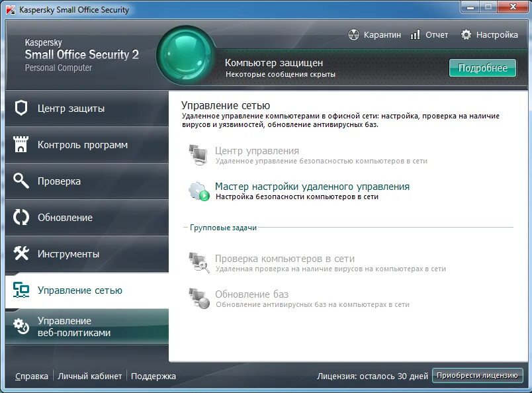Viewport: 532px width, 393px height.
Task: Click the radiation Карантин icon
Action: coord(353,34)
